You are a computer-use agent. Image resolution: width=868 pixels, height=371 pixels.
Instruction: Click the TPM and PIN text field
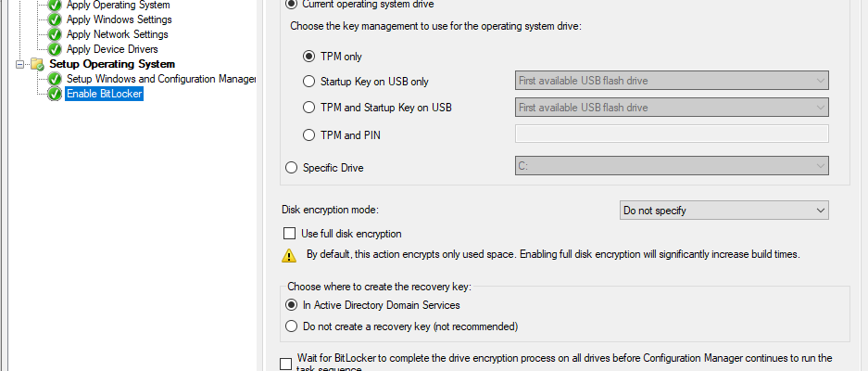click(672, 134)
